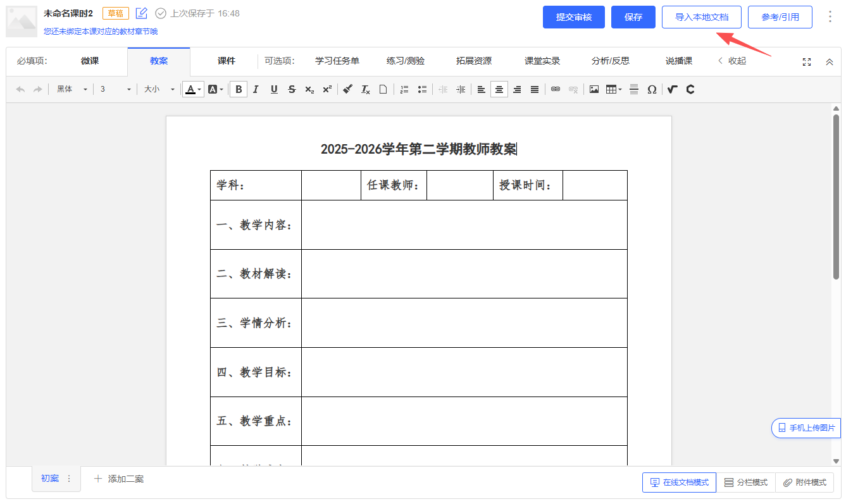Open the 课堂实录 tab
The width and height of the screenshot is (846, 504).
542,61
